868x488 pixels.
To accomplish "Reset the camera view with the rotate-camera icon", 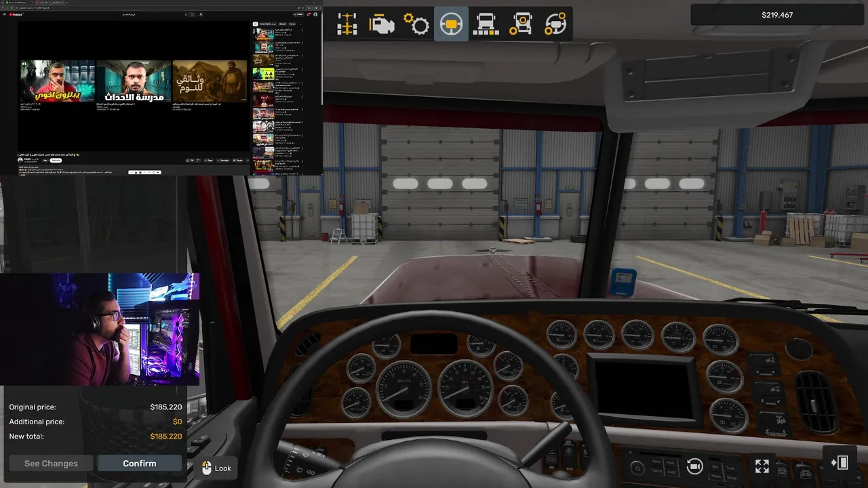I will point(694,466).
